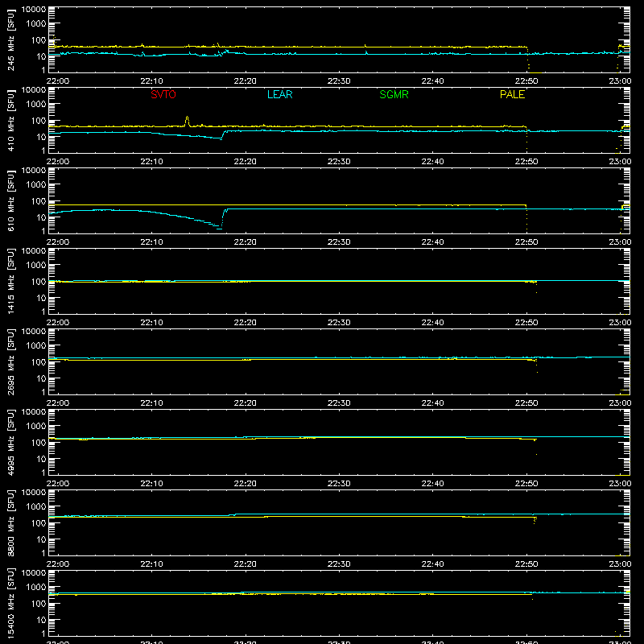644x644 pixels.
Task: Select the 2695 MHz [SFU] axis title
Action: click(x=10, y=361)
